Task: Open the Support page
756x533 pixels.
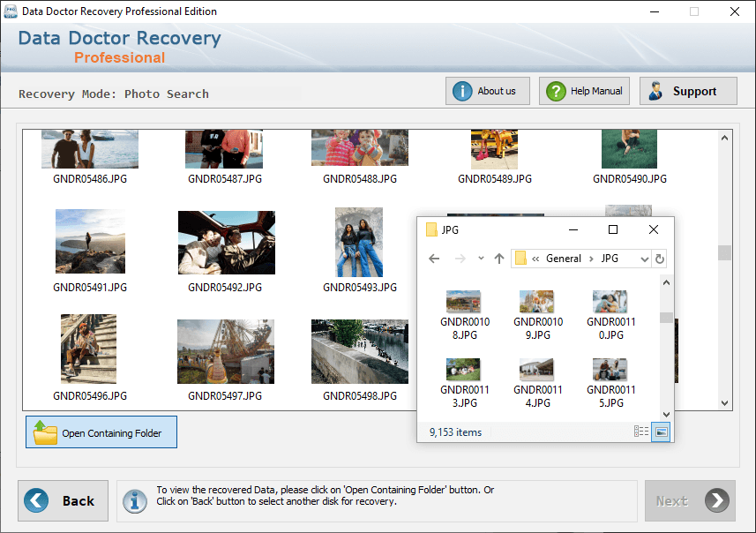Action: click(688, 91)
